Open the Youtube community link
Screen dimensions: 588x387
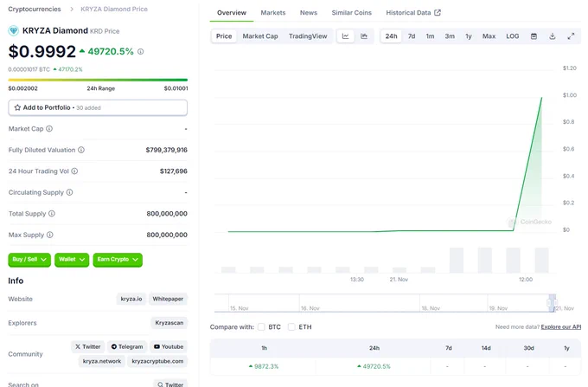[169, 346]
